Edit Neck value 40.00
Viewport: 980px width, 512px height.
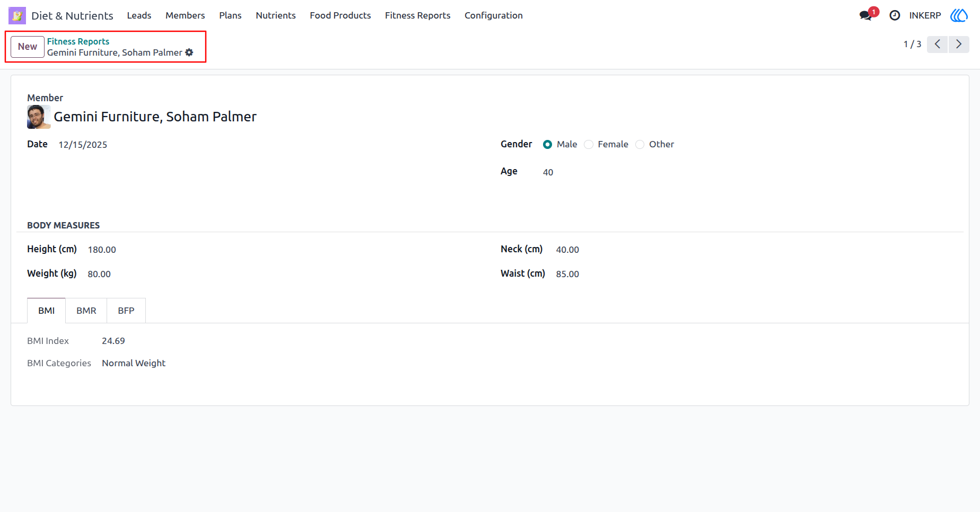[x=567, y=250]
